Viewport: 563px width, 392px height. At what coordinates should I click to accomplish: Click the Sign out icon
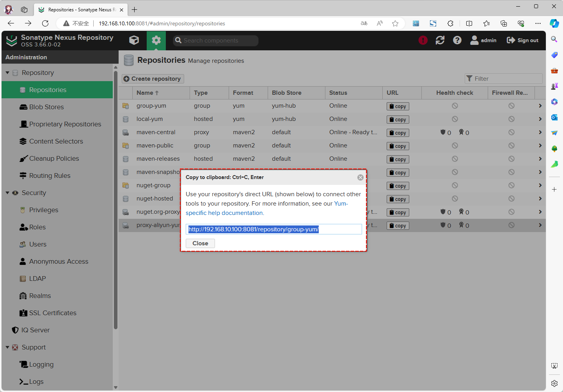511,40
